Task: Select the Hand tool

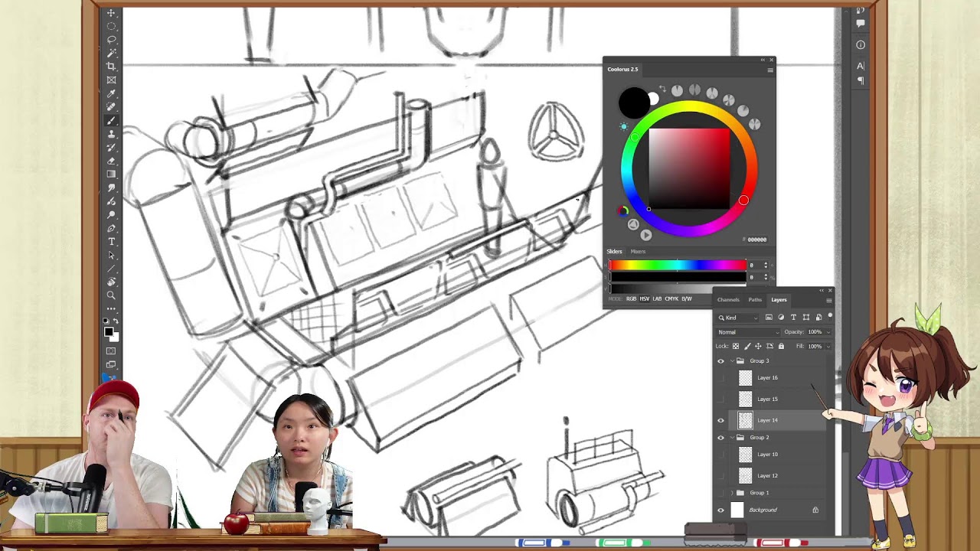Action: tap(111, 282)
